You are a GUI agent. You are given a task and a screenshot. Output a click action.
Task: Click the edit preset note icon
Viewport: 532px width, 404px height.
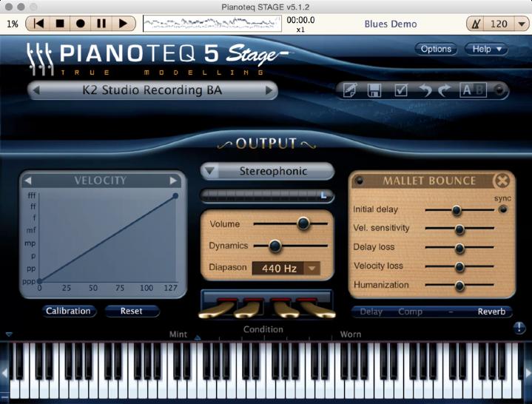click(x=350, y=90)
